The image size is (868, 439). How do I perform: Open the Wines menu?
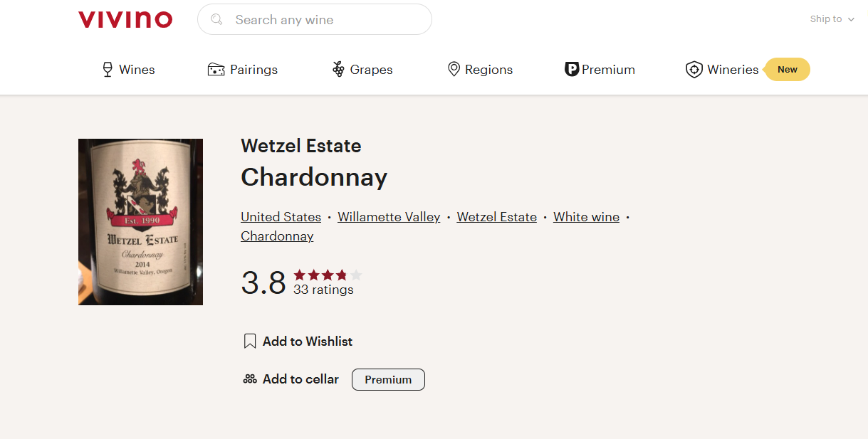click(137, 70)
